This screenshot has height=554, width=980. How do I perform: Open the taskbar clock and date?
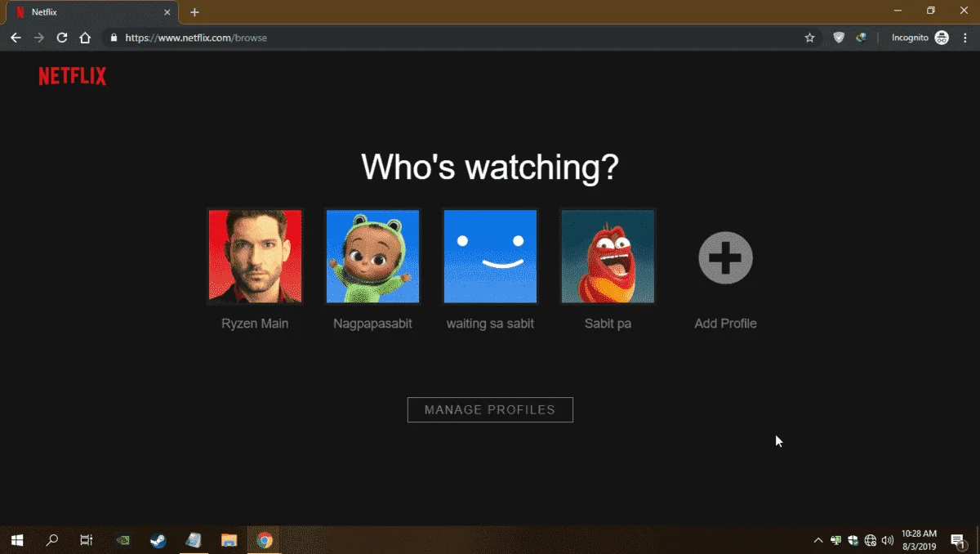point(919,540)
